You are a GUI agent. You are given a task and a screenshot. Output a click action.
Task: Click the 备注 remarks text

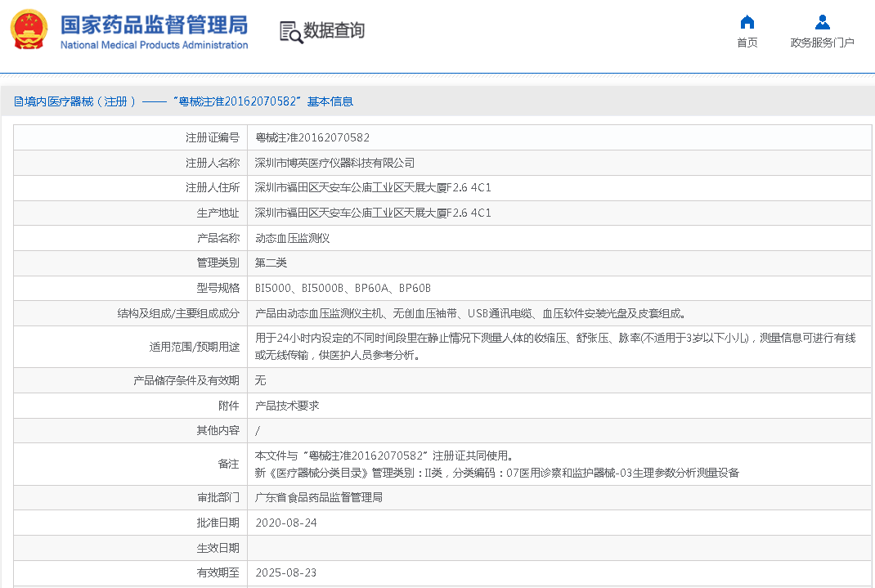pyautogui.click(x=496, y=465)
